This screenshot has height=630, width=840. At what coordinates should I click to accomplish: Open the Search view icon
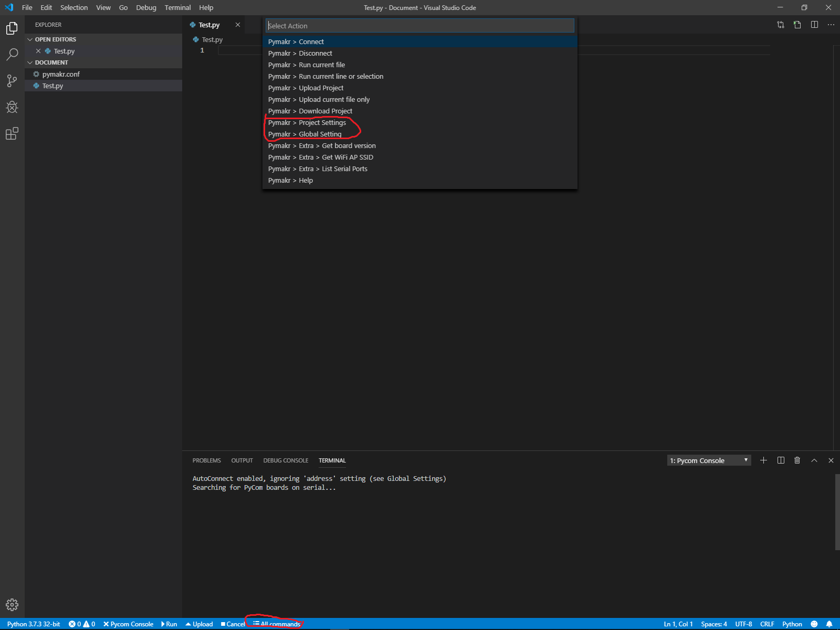pos(12,55)
